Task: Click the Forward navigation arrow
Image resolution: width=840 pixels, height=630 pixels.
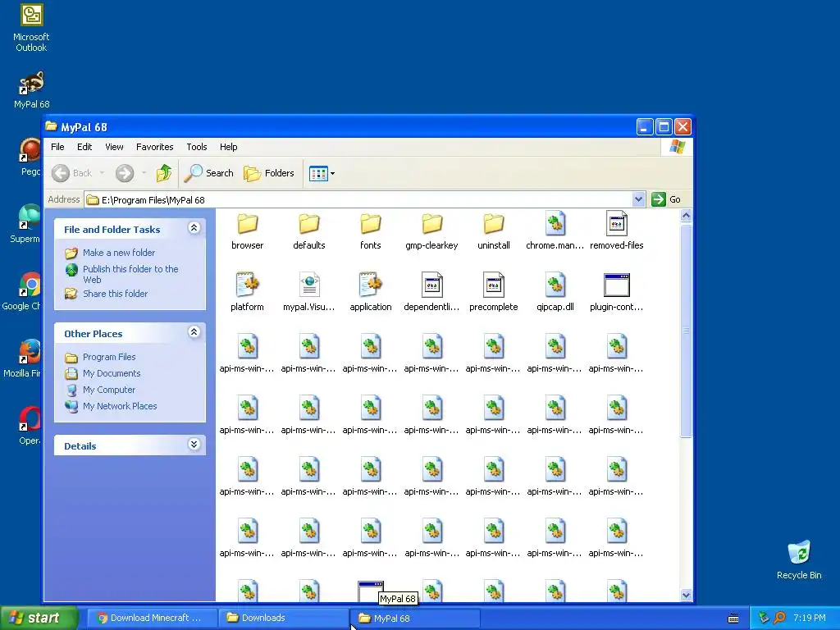Action: (x=125, y=173)
